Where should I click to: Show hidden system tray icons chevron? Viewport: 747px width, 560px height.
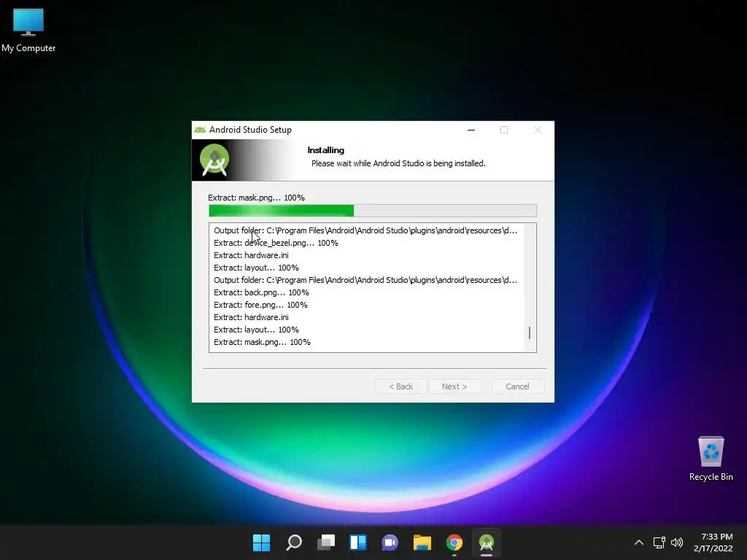(639, 542)
